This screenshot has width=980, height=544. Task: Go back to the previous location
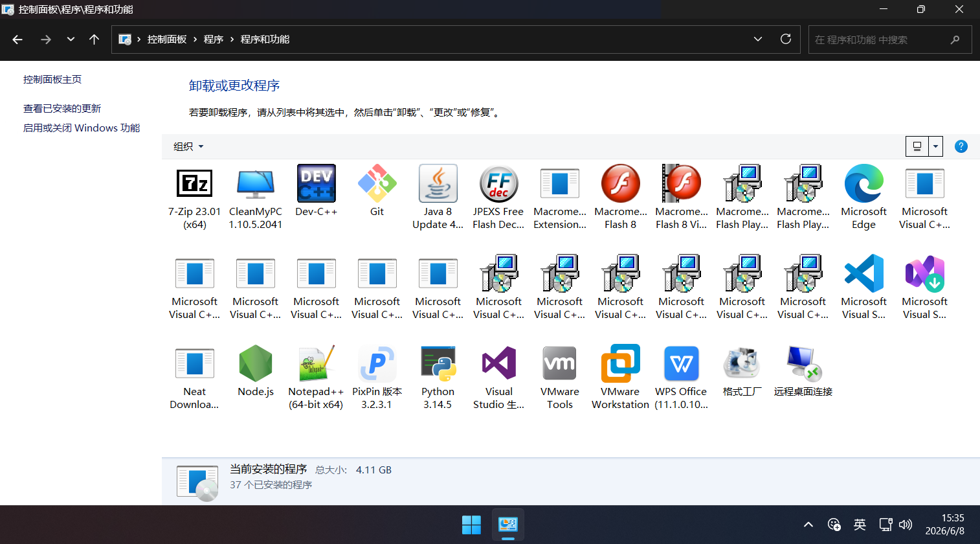point(17,40)
